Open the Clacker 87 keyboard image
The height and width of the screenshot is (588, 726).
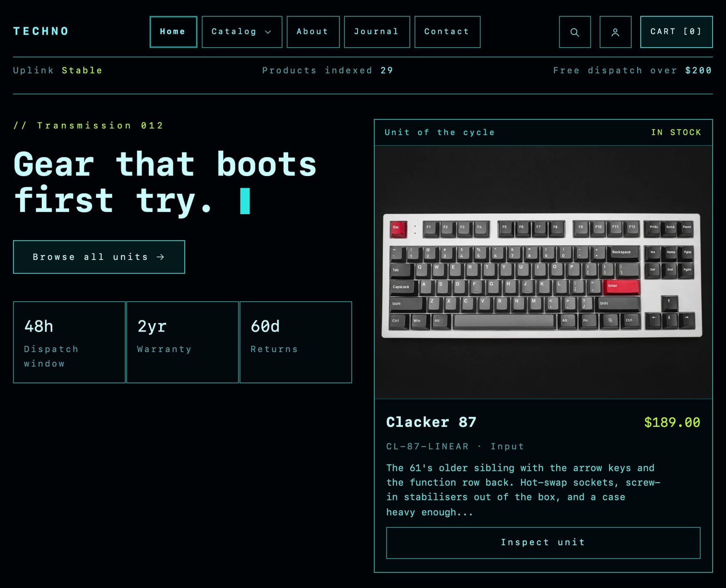543,272
